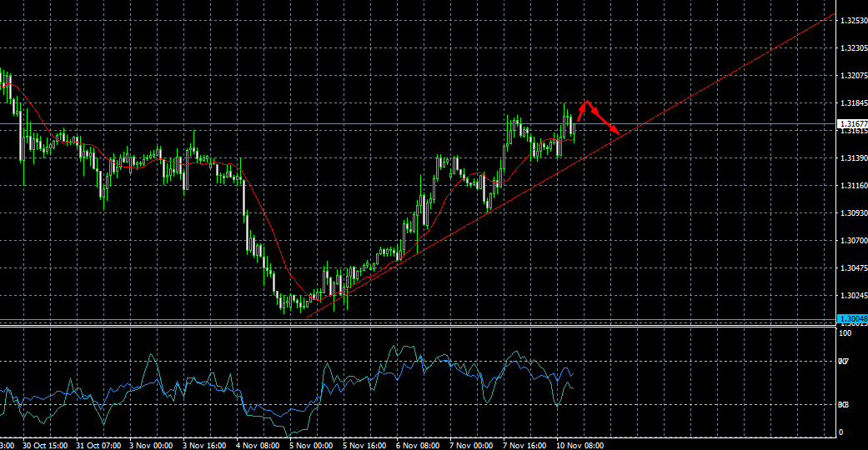Click the 1.31845 price scale label
Viewport: 868px width, 450px height.
(851, 103)
